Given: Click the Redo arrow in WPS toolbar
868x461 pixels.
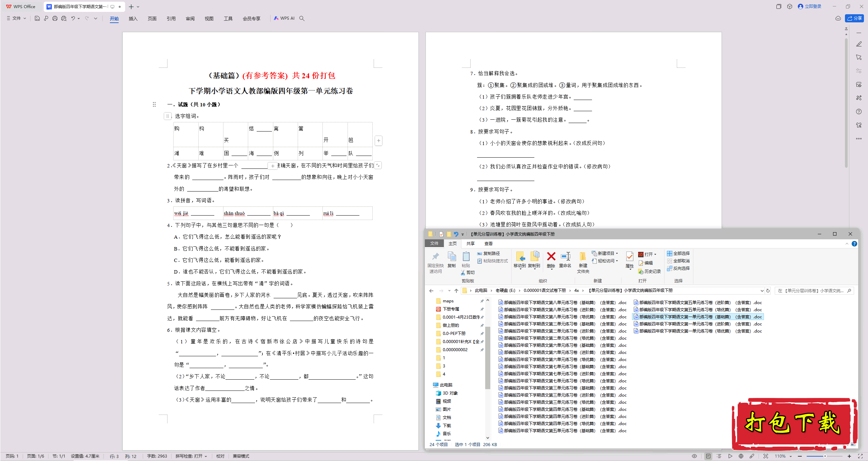Looking at the screenshot, I should pyautogui.click(x=87, y=18).
